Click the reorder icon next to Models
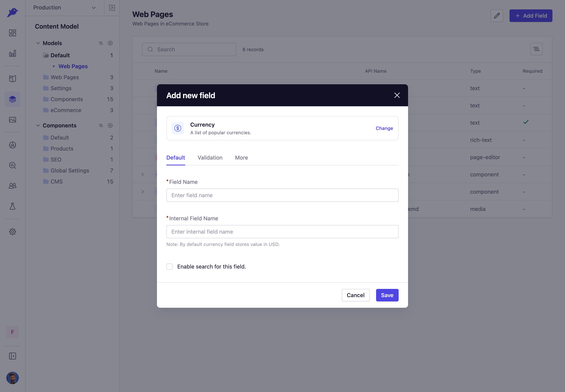The width and height of the screenshot is (565, 392). [x=101, y=43]
